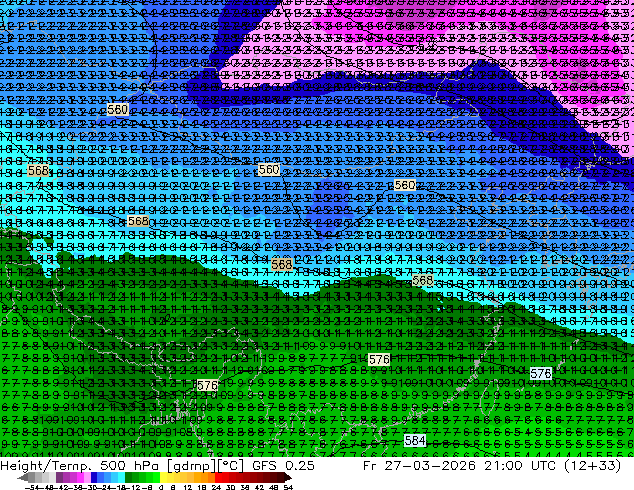Click the '-54' legend scale value
This screenshot has height=490, width=634.
(33, 487)
